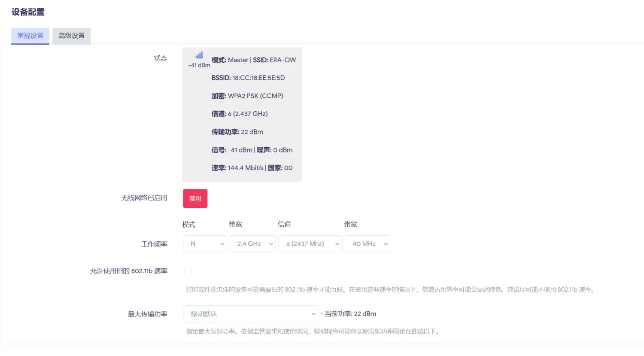Click the 工作频率 field label
Screen dimensions: 644x356
coord(154,243)
